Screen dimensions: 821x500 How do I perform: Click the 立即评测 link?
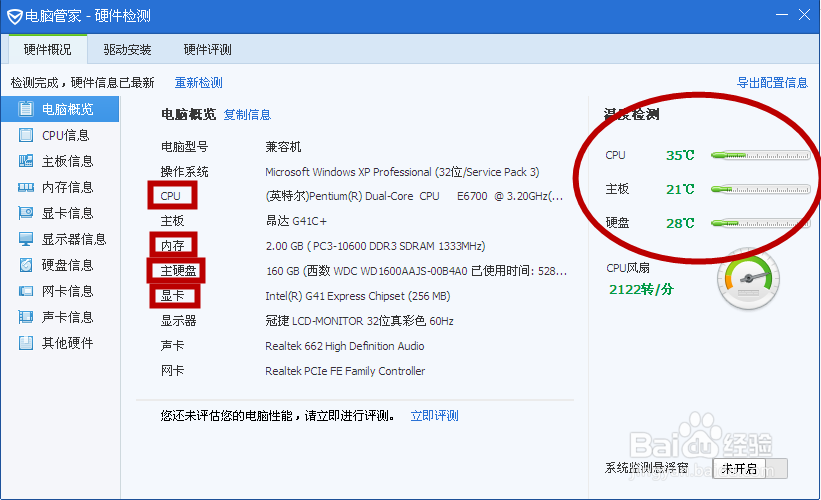[x=435, y=416]
